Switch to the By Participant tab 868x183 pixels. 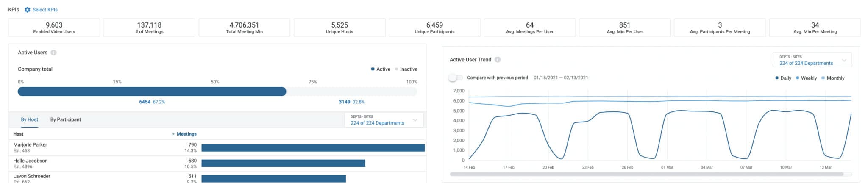[66, 120]
